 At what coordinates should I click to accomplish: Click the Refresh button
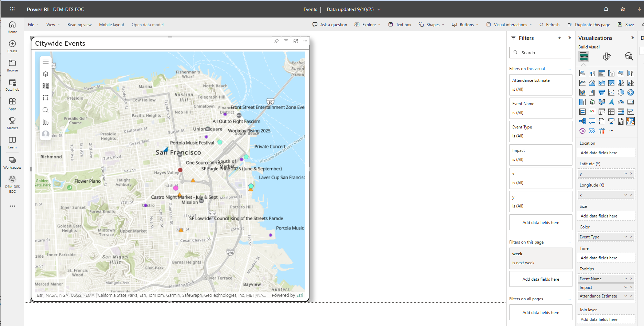(x=549, y=25)
